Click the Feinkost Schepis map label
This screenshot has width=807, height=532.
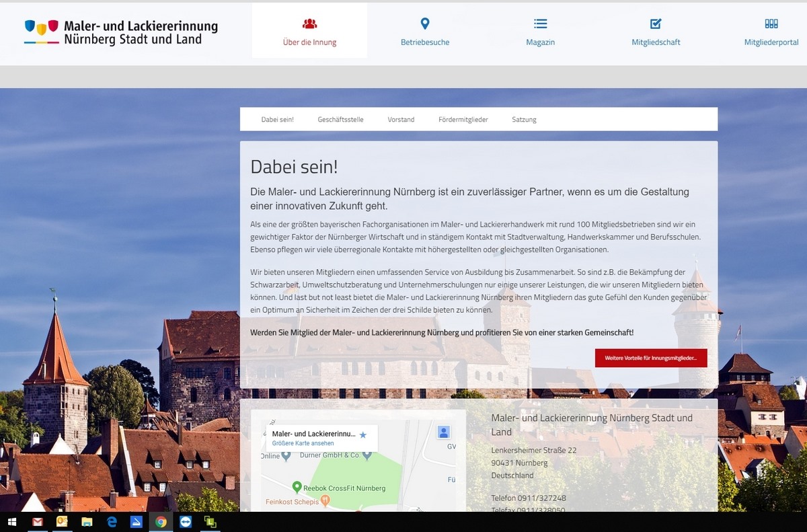coord(292,501)
